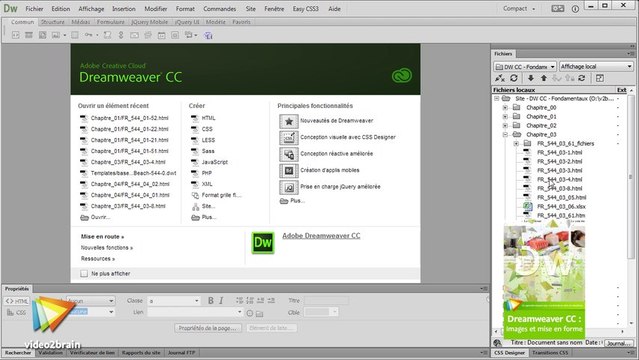
Task: Click the Bold B button in Propriétés
Action: pyautogui.click(x=211, y=300)
